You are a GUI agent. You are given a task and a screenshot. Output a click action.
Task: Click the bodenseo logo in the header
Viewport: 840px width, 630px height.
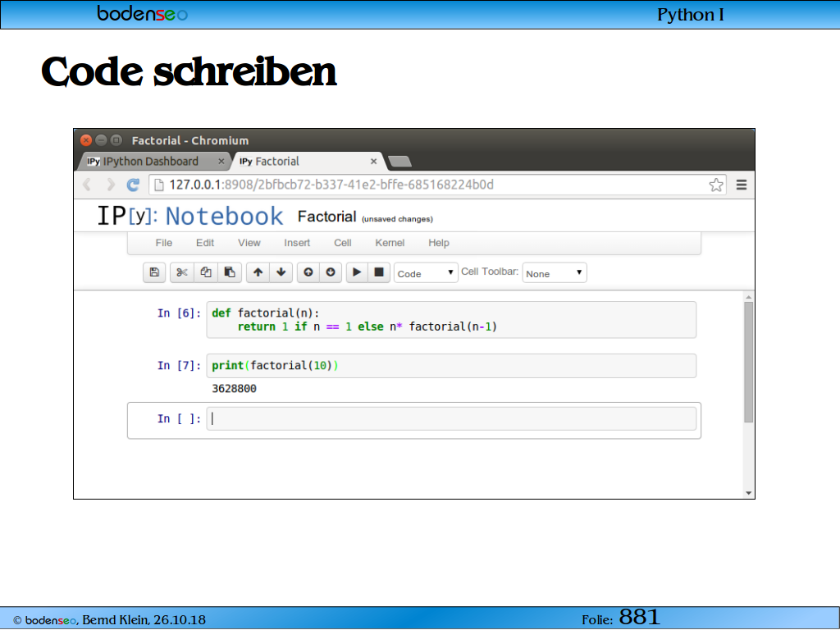[143, 13]
